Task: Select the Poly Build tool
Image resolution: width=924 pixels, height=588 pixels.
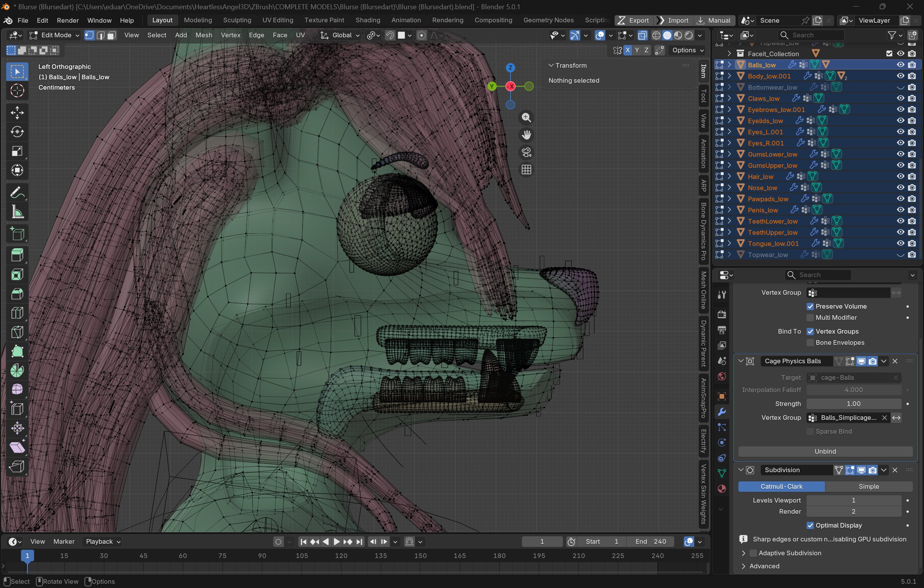Action: (x=17, y=351)
